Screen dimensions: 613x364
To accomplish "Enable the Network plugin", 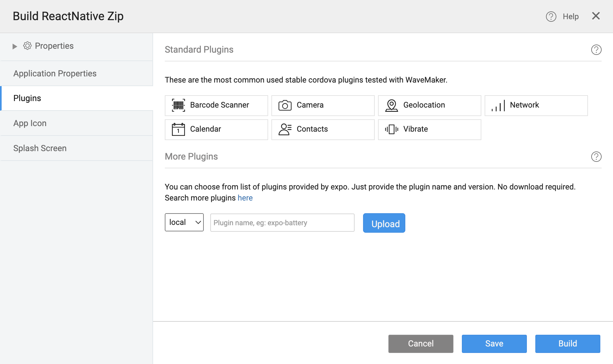I will tap(536, 105).
